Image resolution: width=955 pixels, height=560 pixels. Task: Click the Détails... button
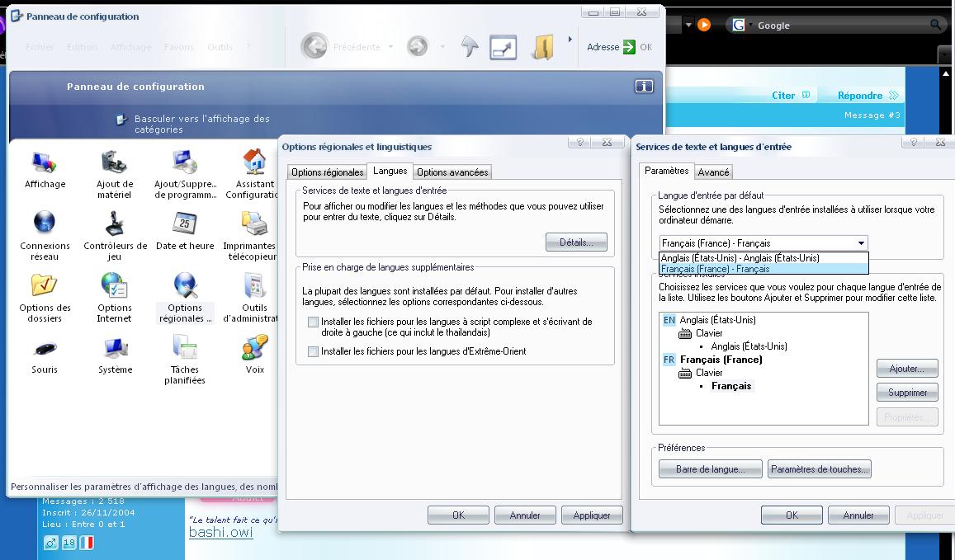tap(576, 242)
